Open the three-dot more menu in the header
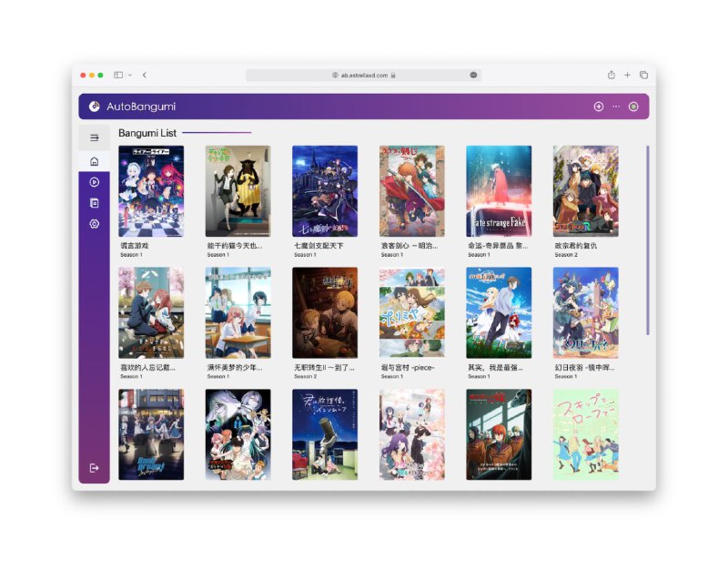728x570 pixels. pos(616,107)
